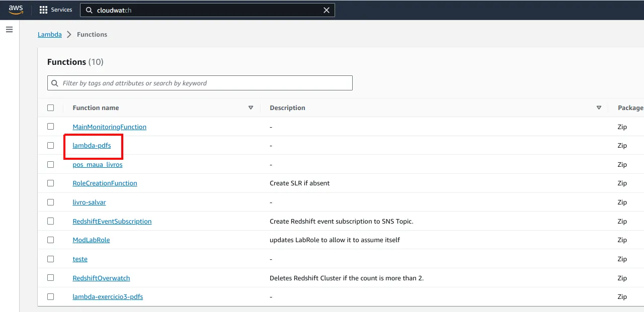Viewport: 644px width, 312px height.
Task: Click 'Create Redshift event subscription to SNS Topic.' text
Action: click(x=341, y=222)
